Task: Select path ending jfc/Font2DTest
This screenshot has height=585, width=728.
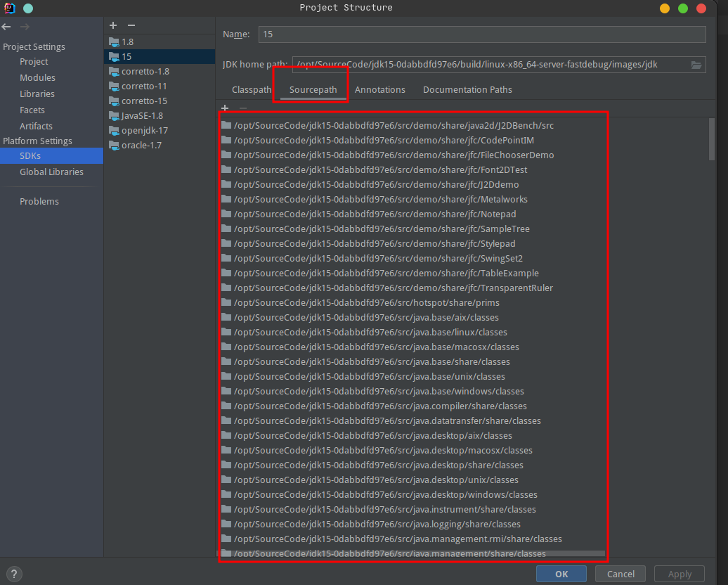Action: pos(380,170)
